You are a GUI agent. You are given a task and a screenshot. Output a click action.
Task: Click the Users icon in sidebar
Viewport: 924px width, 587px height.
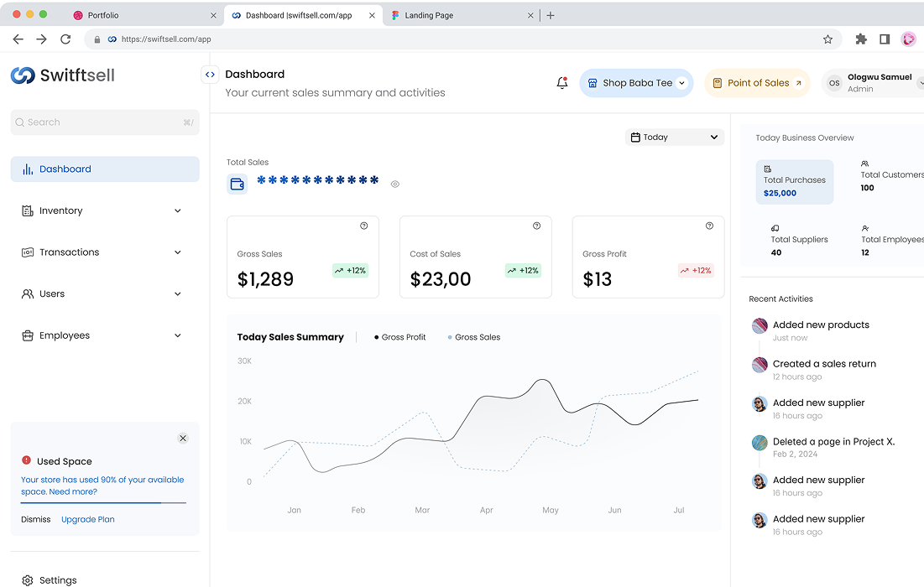coord(28,293)
